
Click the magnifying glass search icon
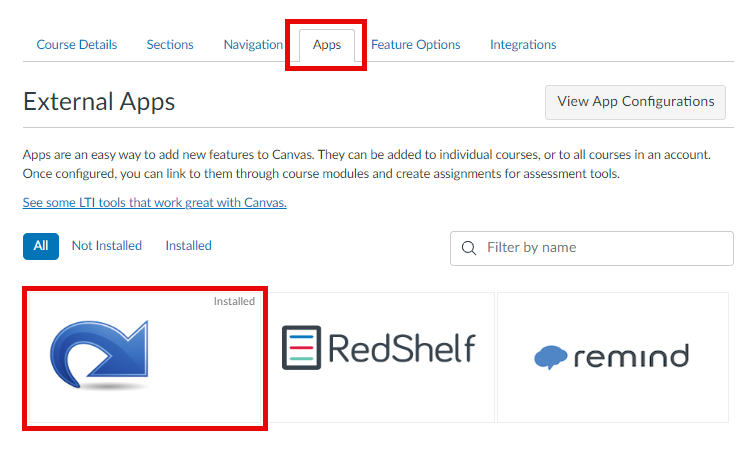coord(469,248)
